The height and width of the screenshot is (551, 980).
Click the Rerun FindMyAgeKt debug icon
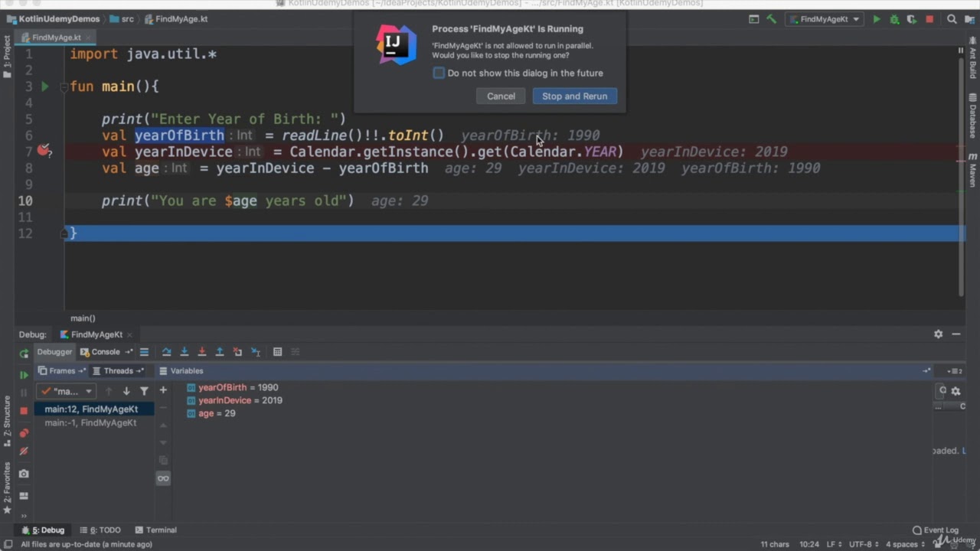[x=24, y=354]
